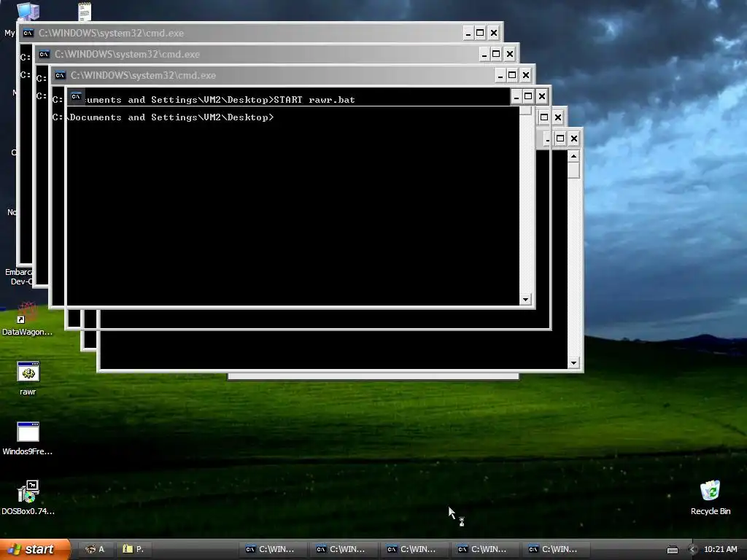
Task: Minimize the front-most cmd window showing START rawr.bat
Action: click(x=516, y=97)
